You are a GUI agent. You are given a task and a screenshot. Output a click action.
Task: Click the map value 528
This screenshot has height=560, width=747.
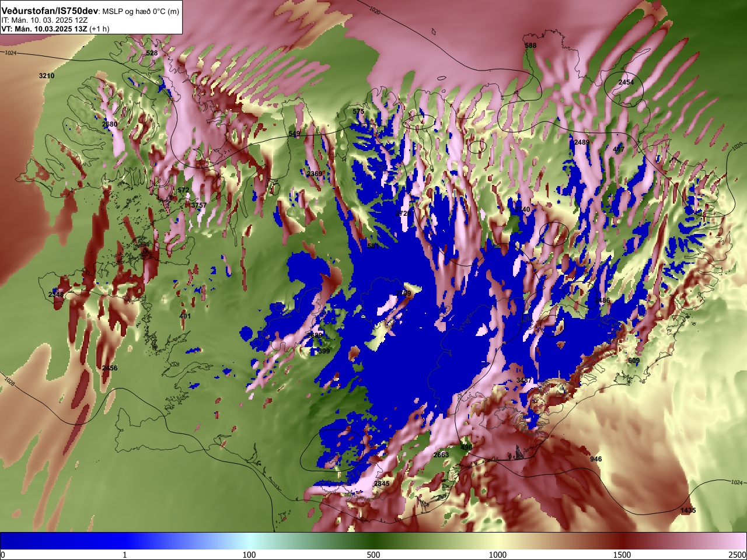point(152,53)
